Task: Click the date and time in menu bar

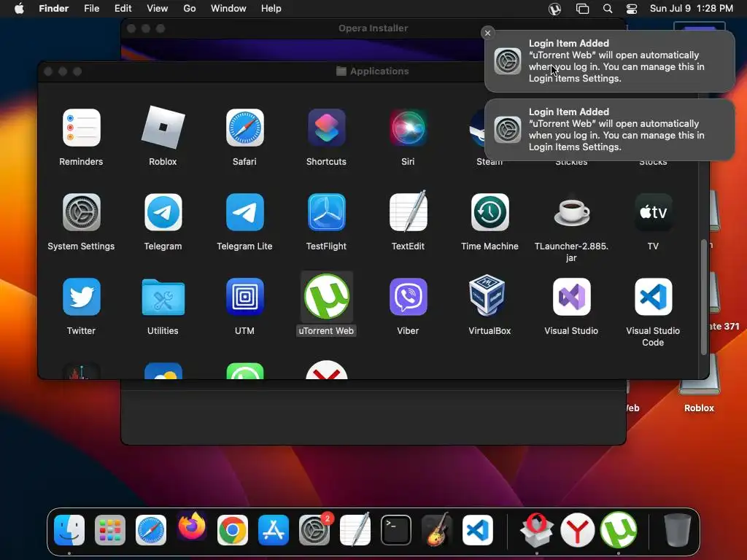Action: (x=692, y=9)
